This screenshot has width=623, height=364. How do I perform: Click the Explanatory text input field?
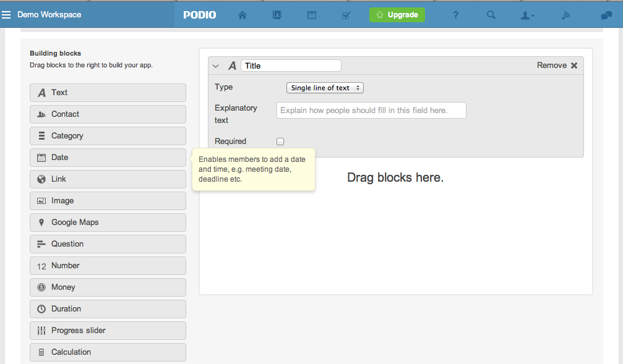point(371,111)
